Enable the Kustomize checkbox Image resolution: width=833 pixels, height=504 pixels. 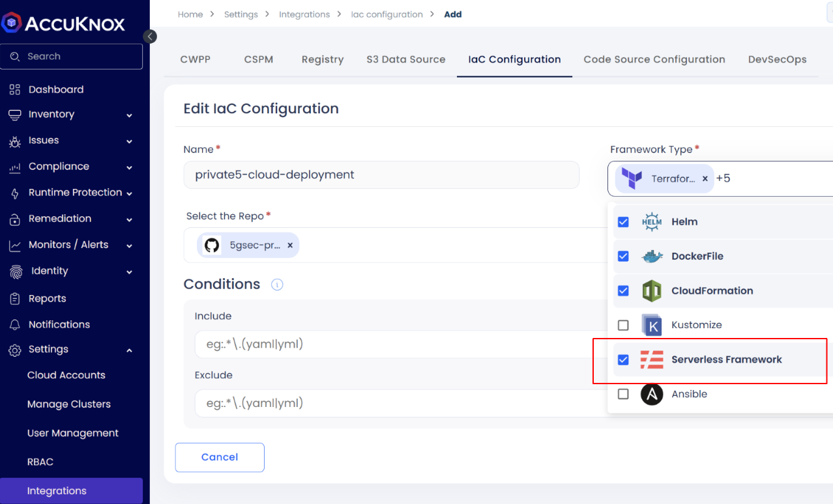click(623, 325)
